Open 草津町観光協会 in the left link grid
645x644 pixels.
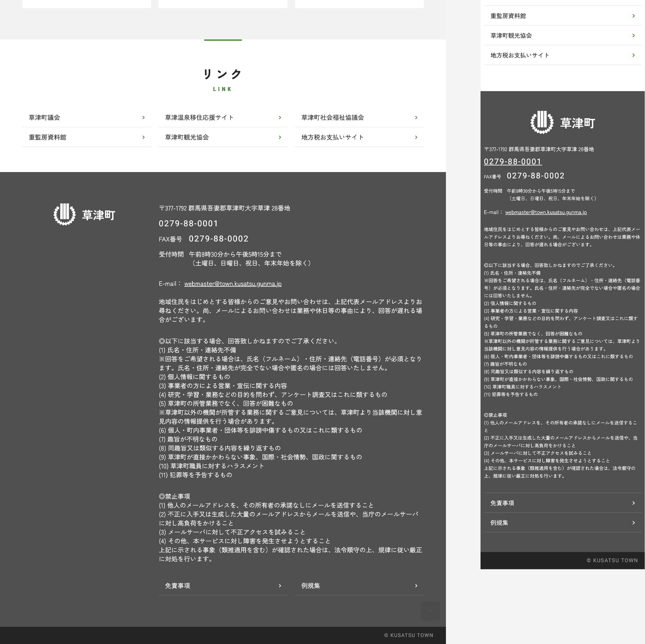point(187,137)
